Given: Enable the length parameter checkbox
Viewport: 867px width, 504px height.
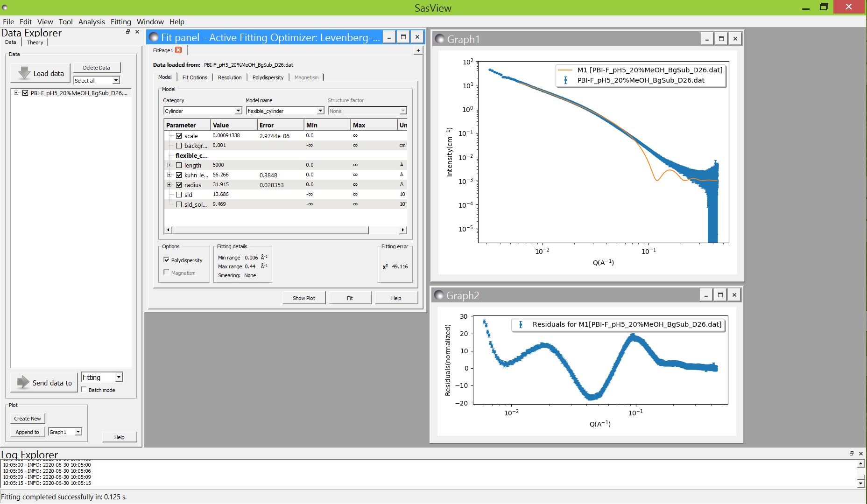Looking at the screenshot, I should 179,165.
